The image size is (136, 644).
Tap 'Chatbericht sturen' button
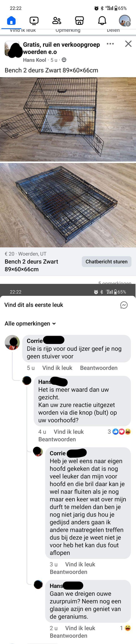click(107, 261)
